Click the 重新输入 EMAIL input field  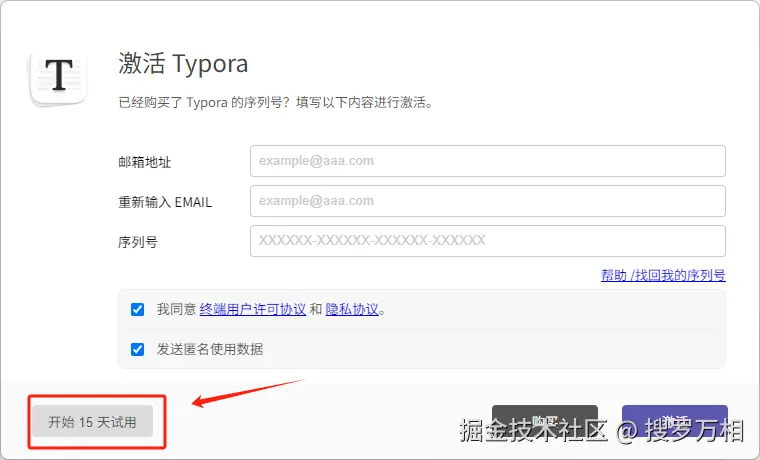[488, 201]
